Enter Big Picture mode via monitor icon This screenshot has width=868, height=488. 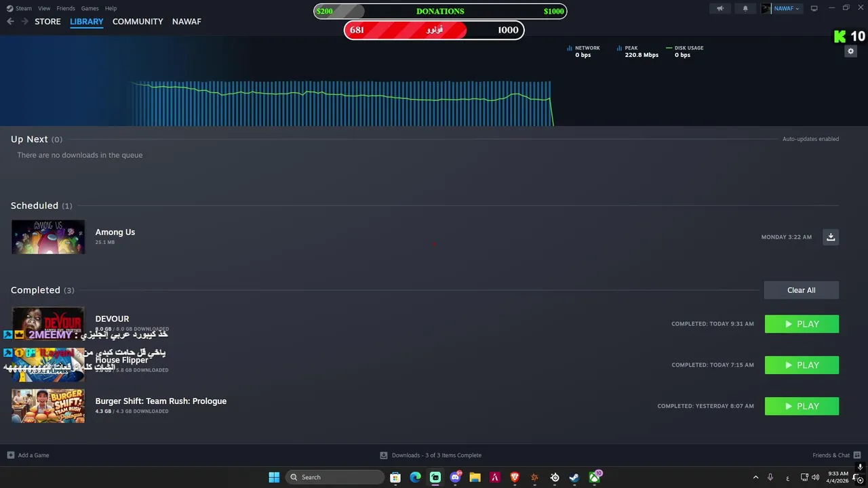[814, 8]
